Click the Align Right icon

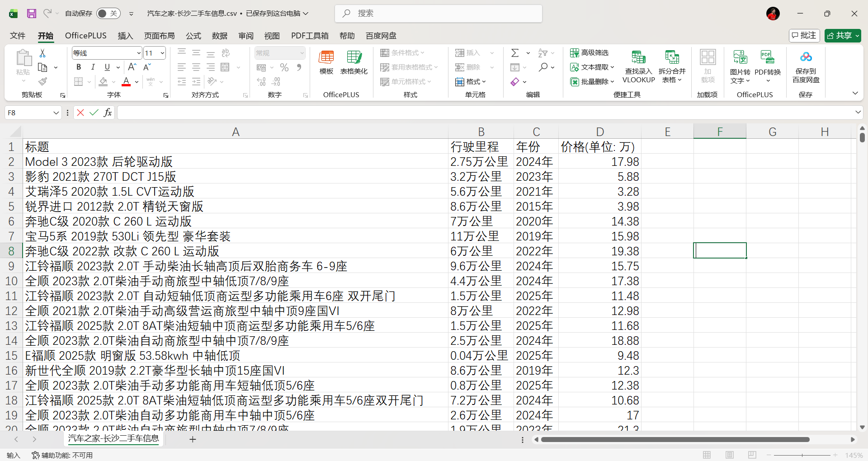point(211,67)
